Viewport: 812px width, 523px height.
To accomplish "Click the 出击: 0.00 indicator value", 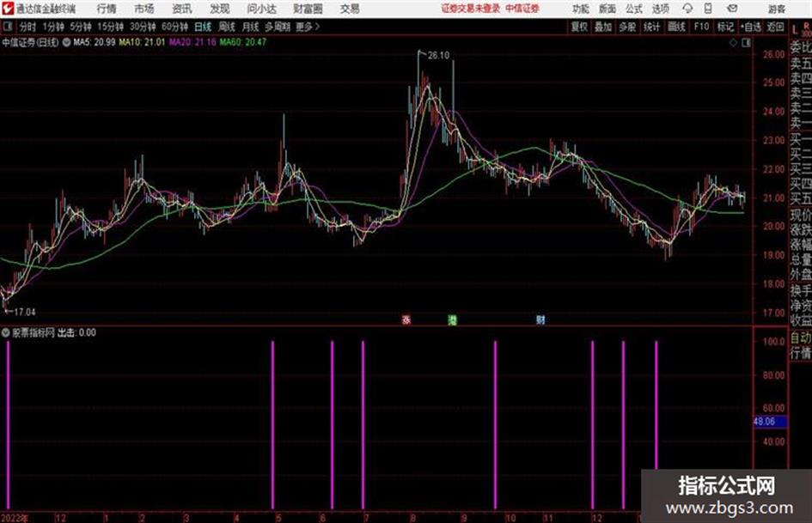I will click(x=76, y=332).
